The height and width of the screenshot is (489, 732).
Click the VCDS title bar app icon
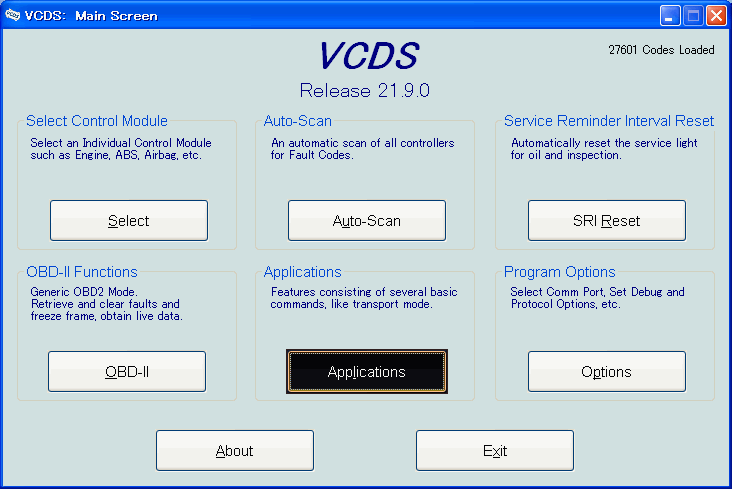point(12,15)
